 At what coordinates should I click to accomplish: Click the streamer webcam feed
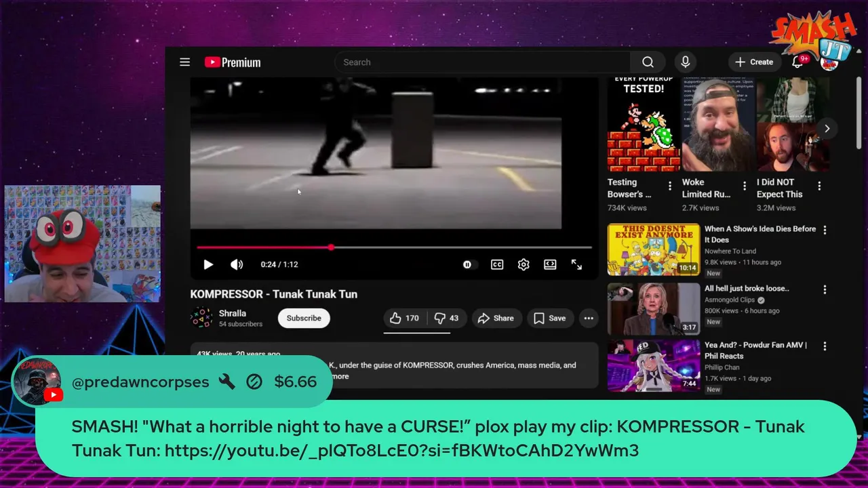pyautogui.click(x=83, y=244)
